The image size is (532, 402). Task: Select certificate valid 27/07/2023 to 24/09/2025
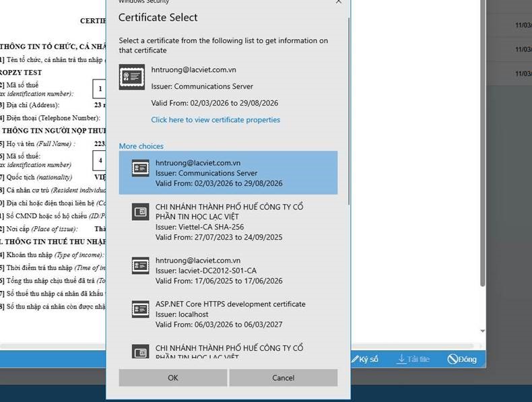pos(229,222)
